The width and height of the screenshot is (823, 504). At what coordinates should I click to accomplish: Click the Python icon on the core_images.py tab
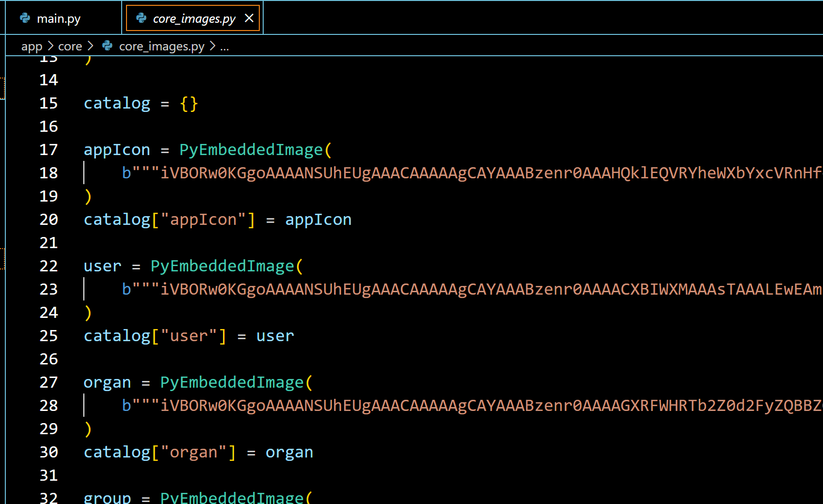click(141, 18)
